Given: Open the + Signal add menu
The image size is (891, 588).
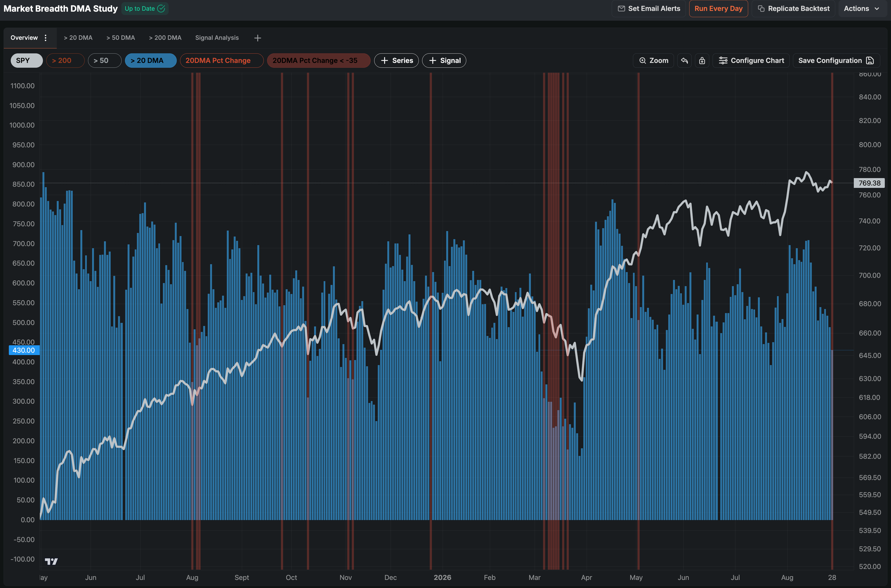Looking at the screenshot, I should (444, 60).
